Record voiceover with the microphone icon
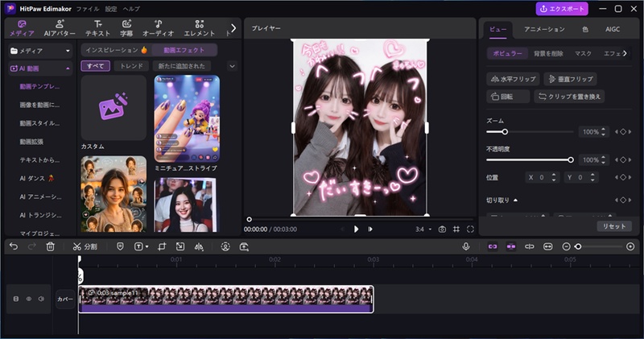Viewport: 644px width, 339px height. 466,246
